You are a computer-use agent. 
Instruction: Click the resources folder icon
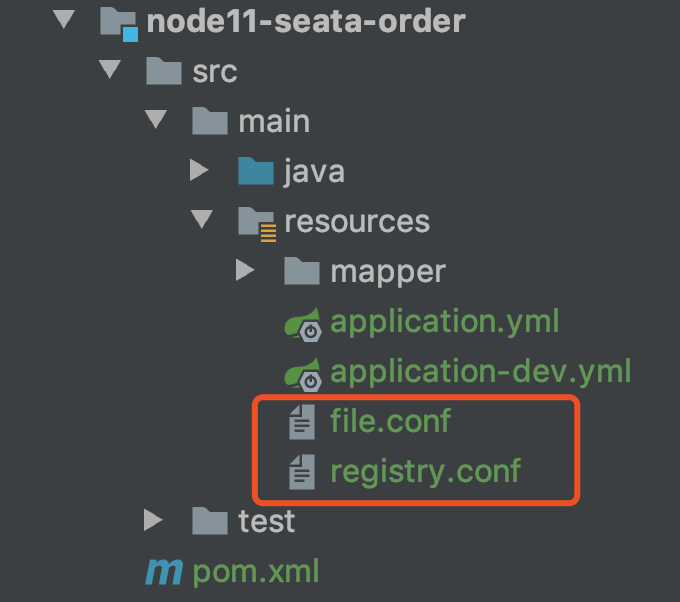point(257,224)
